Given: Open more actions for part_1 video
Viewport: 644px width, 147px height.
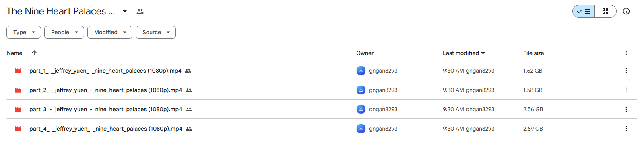Looking at the screenshot, I should [626, 71].
